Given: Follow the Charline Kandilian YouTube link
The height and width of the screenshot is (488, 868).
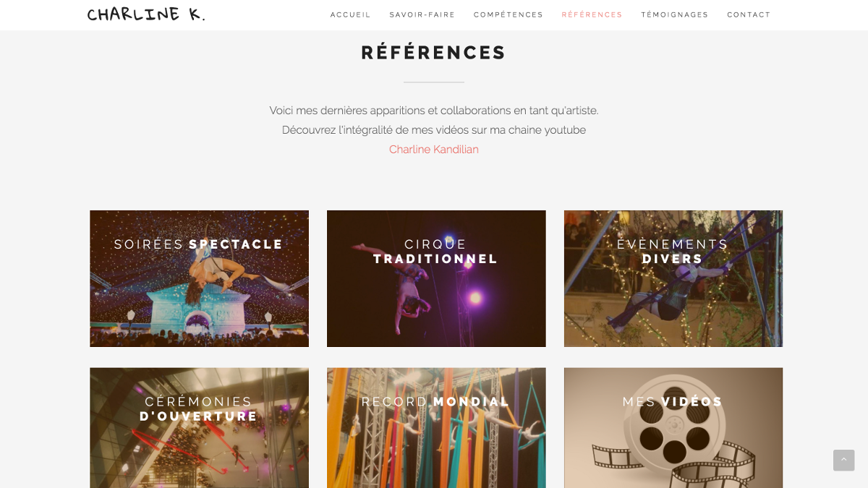Looking at the screenshot, I should 434,150.
